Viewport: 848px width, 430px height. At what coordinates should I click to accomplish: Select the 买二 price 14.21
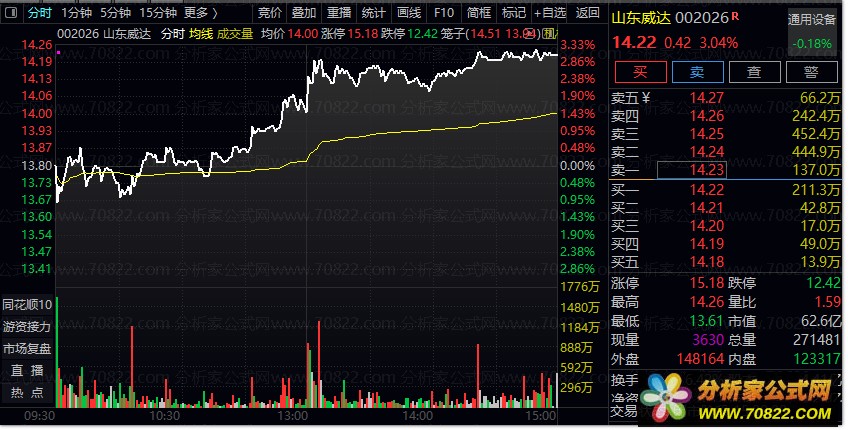click(706, 208)
